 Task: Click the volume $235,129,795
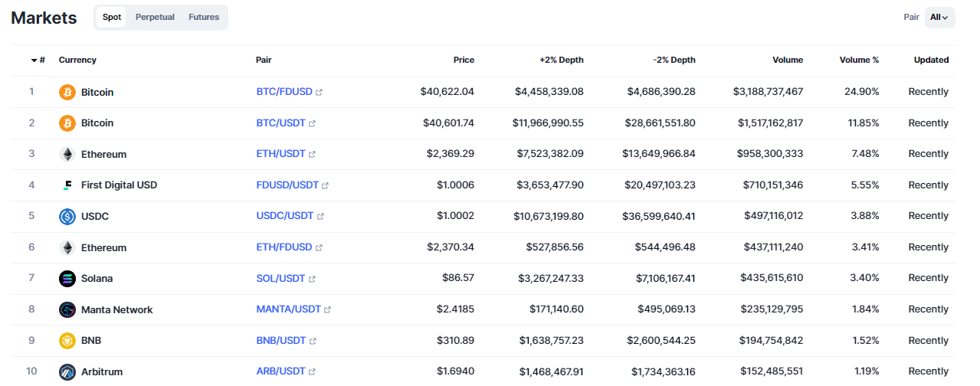click(772, 310)
